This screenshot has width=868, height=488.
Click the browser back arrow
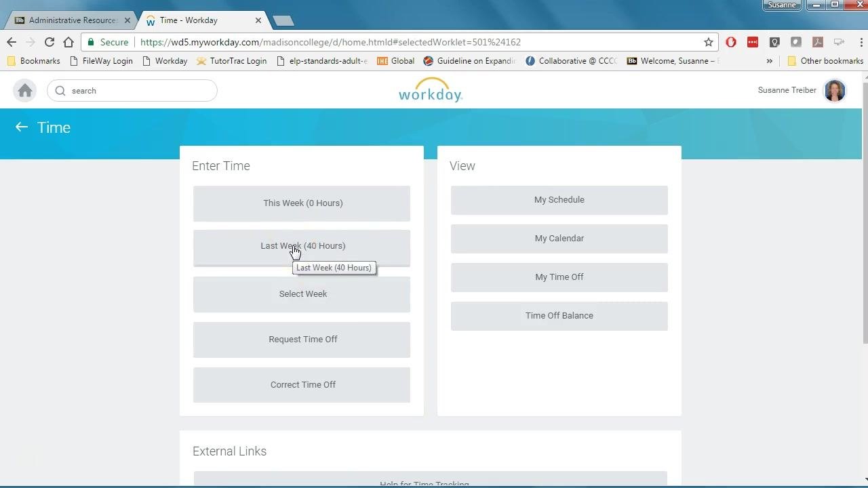pyautogui.click(x=12, y=42)
